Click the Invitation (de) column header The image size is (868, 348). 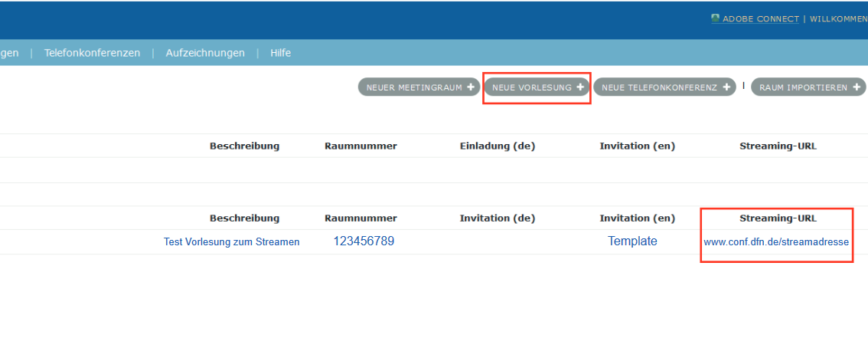click(x=497, y=218)
